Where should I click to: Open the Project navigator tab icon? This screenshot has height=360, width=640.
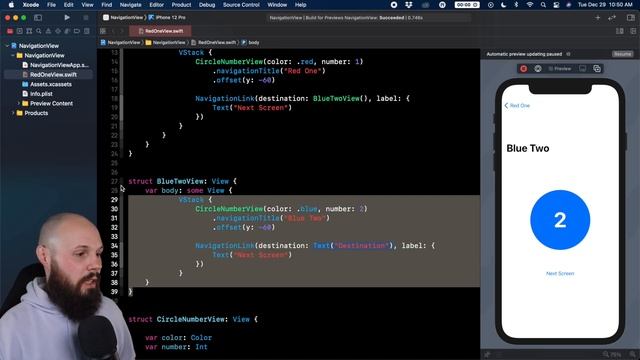(x=10, y=31)
